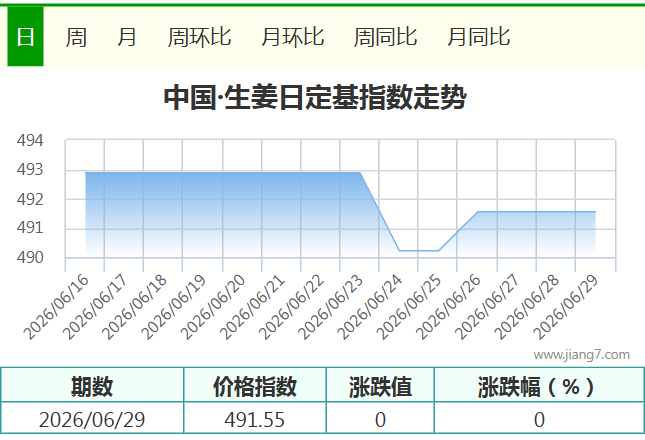
Task: Click the 涨跌值 column header
Action: tap(380, 386)
